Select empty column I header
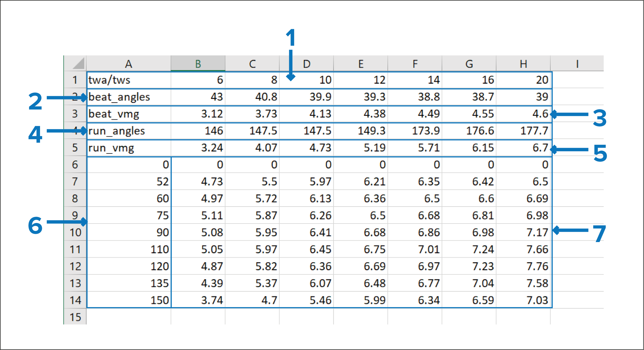The image size is (644, 350). pos(577,64)
